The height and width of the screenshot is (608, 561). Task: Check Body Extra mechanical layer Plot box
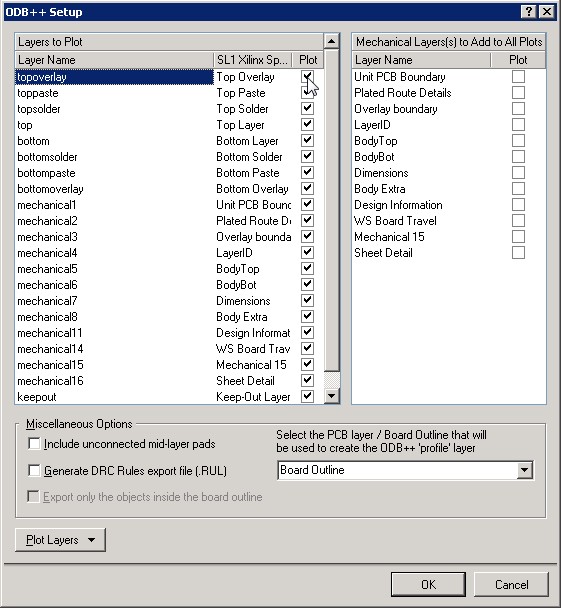[518, 188]
